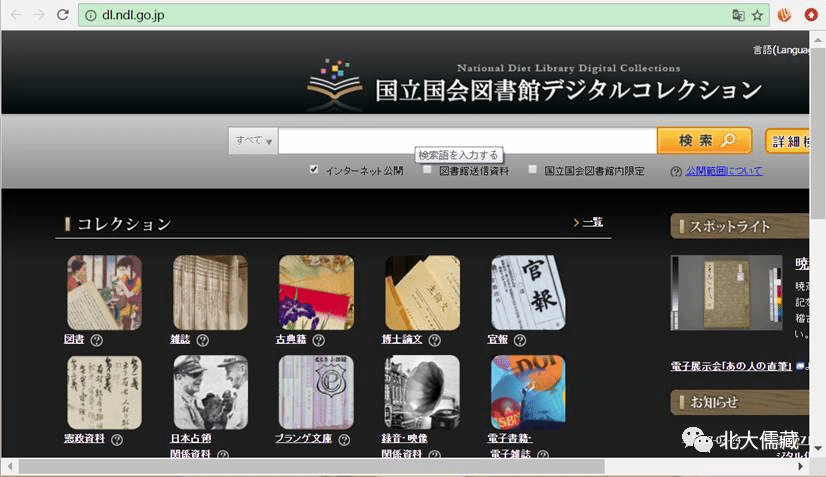Enable the 図書館送信資料 checkbox
This screenshot has height=477, width=826.
click(428, 170)
